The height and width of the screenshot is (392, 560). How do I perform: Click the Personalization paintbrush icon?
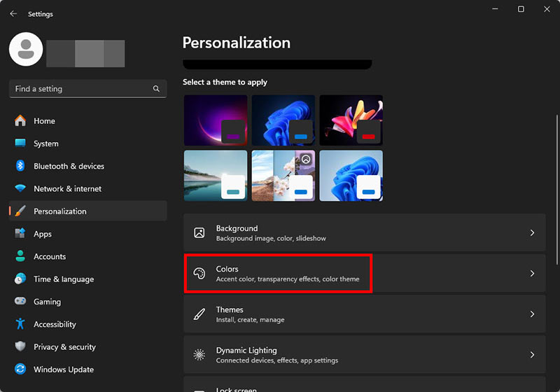click(x=20, y=211)
